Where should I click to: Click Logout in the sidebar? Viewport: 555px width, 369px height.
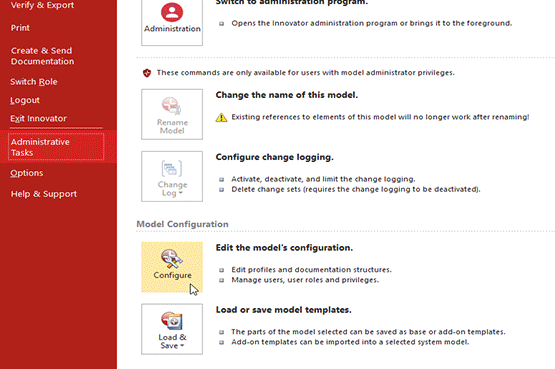[25, 100]
